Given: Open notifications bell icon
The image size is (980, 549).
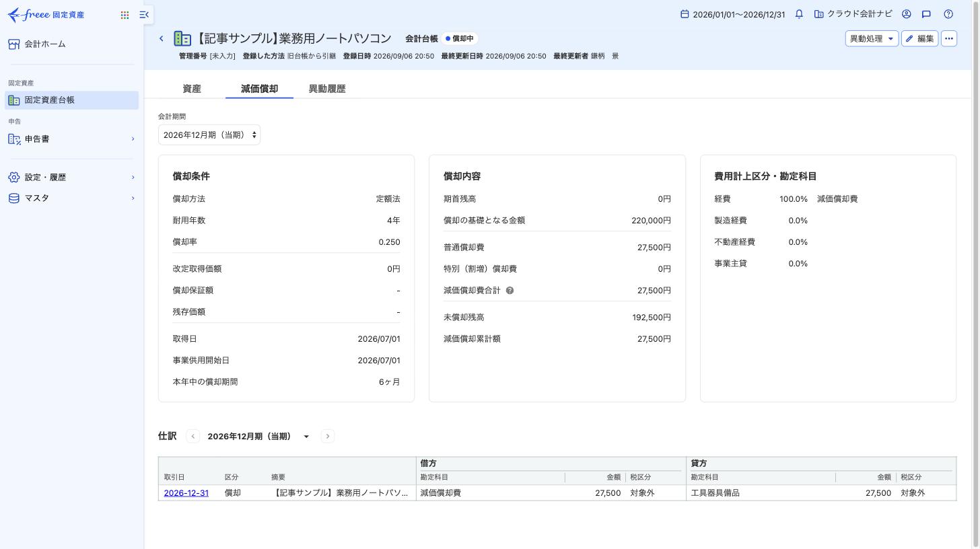Looking at the screenshot, I should click(x=799, y=14).
